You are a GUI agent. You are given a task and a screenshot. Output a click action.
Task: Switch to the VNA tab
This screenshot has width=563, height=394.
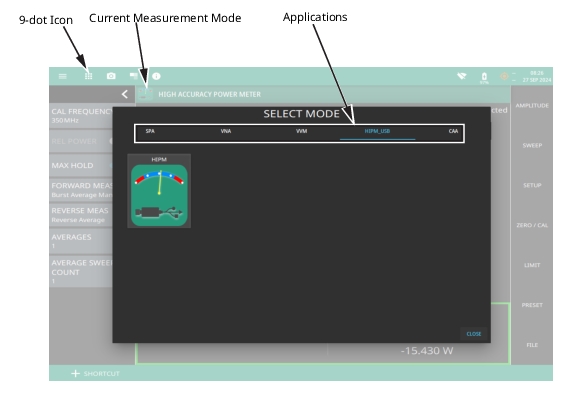226,131
